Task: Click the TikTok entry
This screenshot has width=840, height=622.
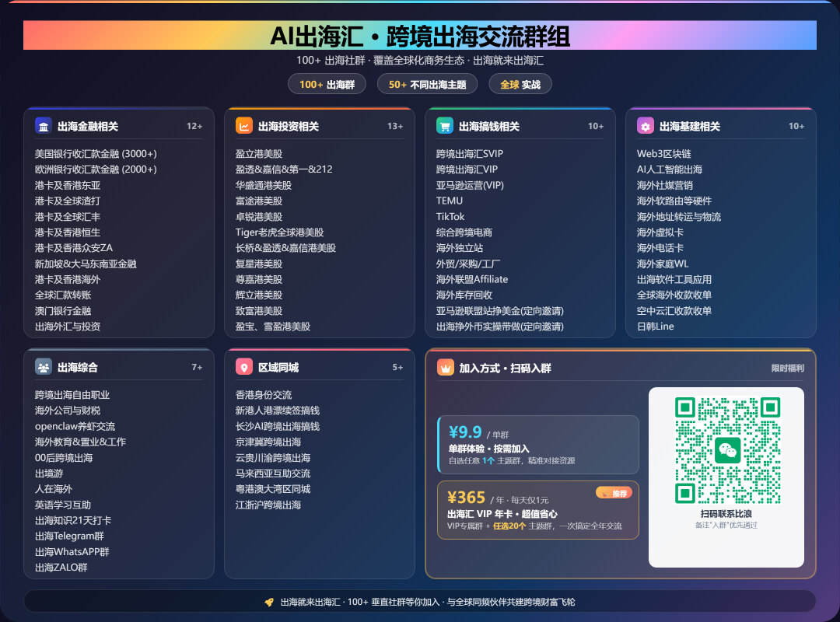Action: 450,216
